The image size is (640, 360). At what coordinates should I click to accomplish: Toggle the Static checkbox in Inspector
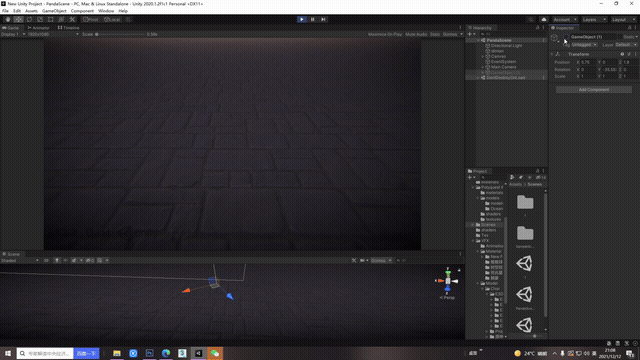(x=620, y=37)
